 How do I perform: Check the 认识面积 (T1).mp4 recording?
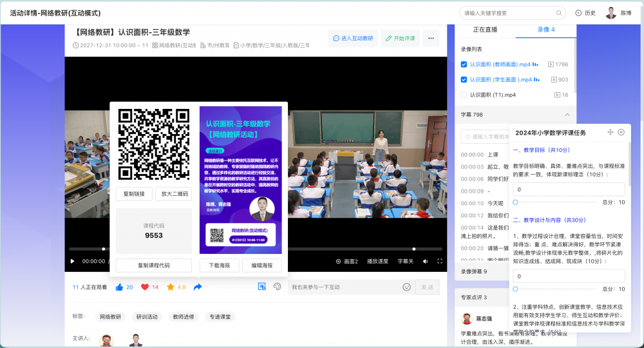point(464,95)
